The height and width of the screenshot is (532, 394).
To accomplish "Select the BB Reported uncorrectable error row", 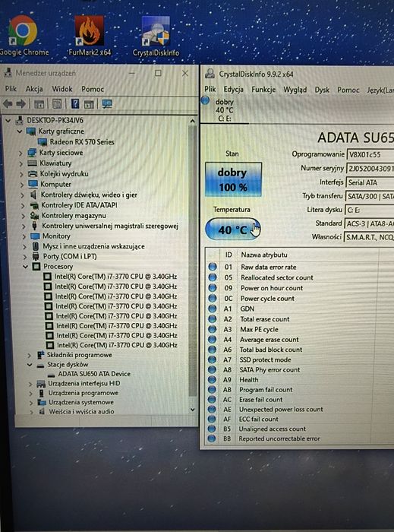I will [x=300, y=439].
